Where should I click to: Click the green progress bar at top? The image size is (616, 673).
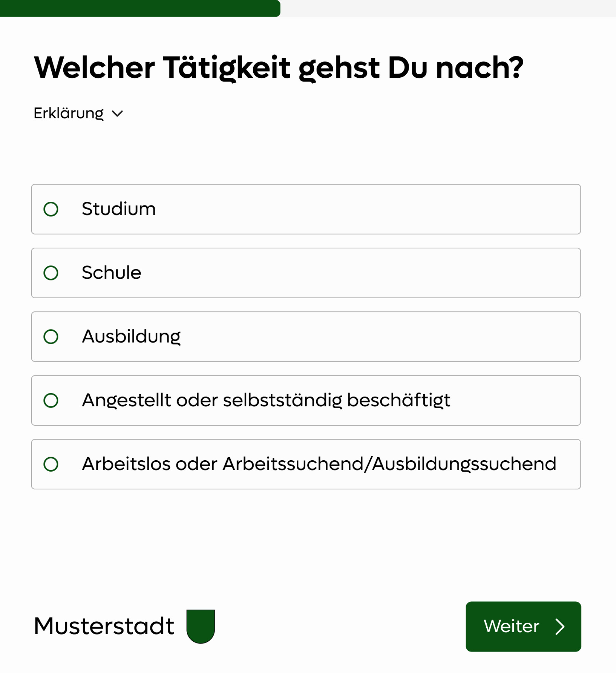pyautogui.click(x=137, y=8)
